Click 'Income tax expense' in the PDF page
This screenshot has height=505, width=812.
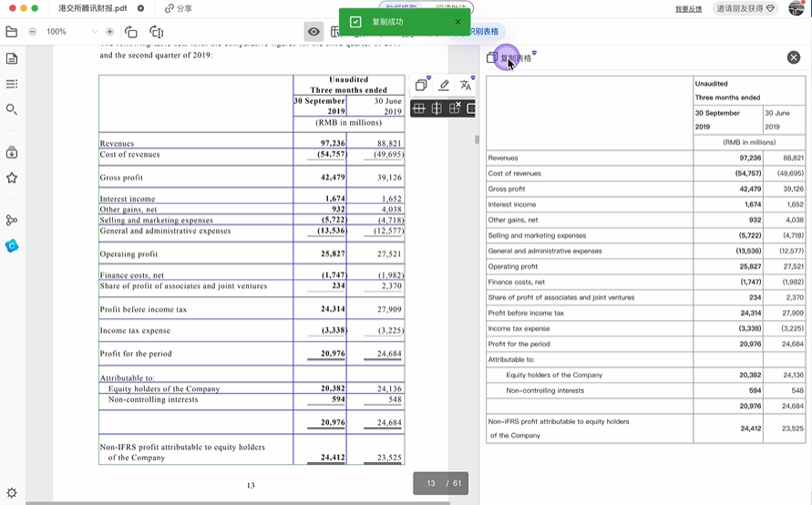[x=135, y=331]
